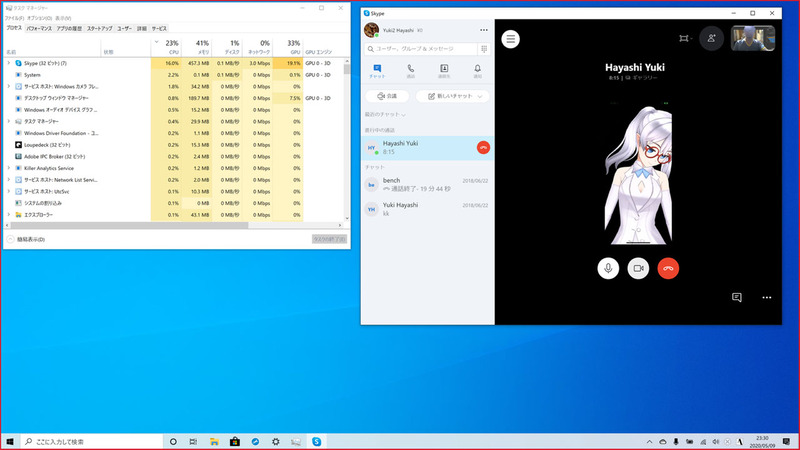Collapse the recent chats list header

coord(385,115)
